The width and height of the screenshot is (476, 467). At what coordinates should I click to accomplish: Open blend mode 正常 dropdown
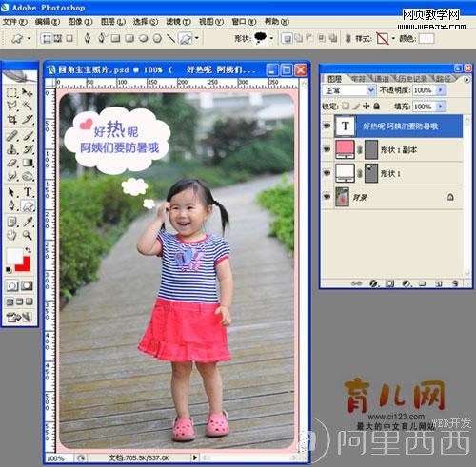tap(348, 90)
